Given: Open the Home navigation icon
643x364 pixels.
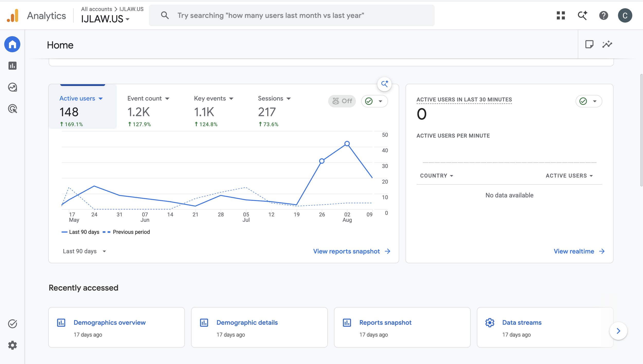Looking at the screenshot, I should click(x=12, y=44).
